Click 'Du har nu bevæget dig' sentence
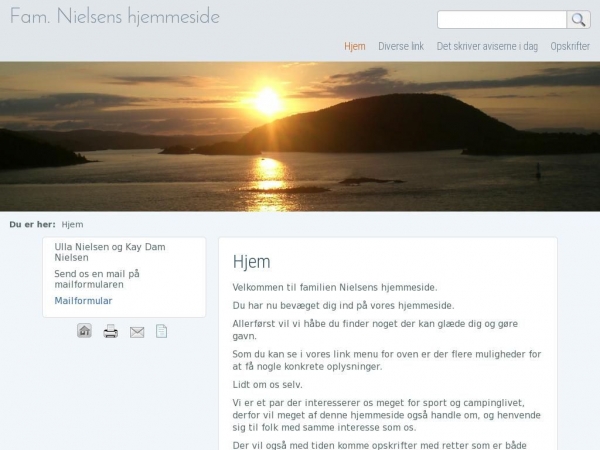 343,305
